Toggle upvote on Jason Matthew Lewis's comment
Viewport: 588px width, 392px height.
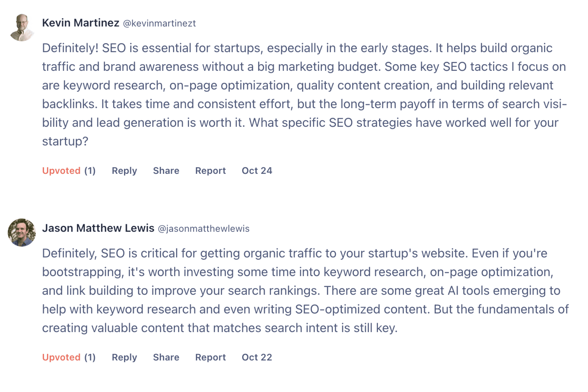[x=61, y=357]
